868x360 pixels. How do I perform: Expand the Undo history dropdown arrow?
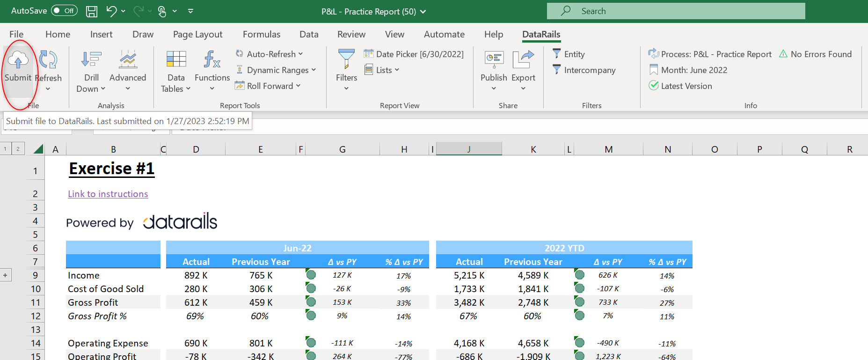[x=123, y=11]
